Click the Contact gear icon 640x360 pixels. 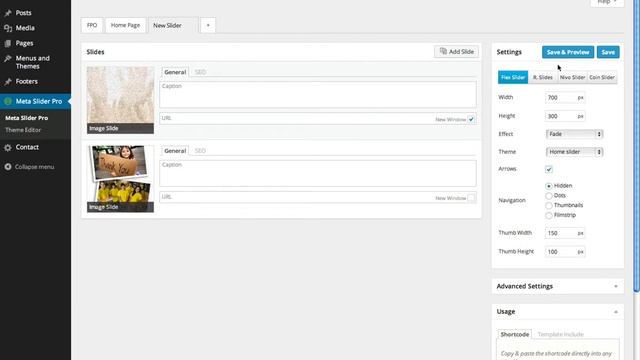(x=8, y=147)
